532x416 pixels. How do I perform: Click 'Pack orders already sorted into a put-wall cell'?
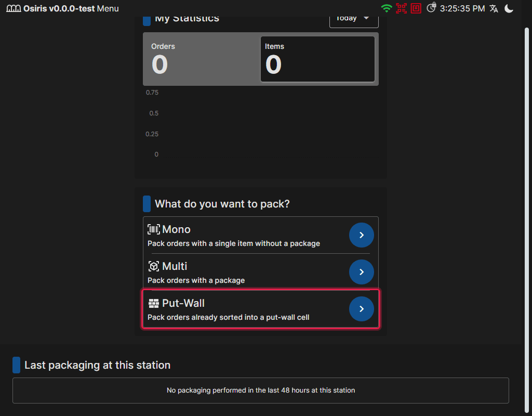229,318
